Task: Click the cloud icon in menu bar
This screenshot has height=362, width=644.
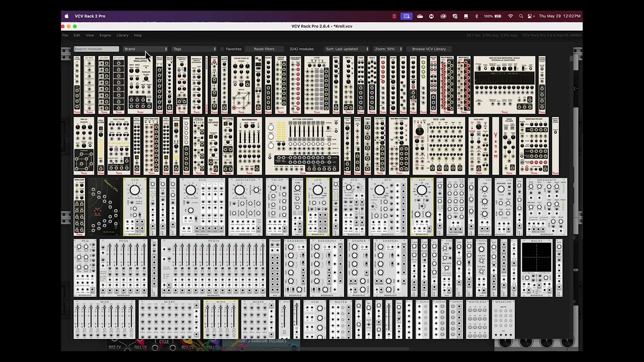Action: (420, 16)
